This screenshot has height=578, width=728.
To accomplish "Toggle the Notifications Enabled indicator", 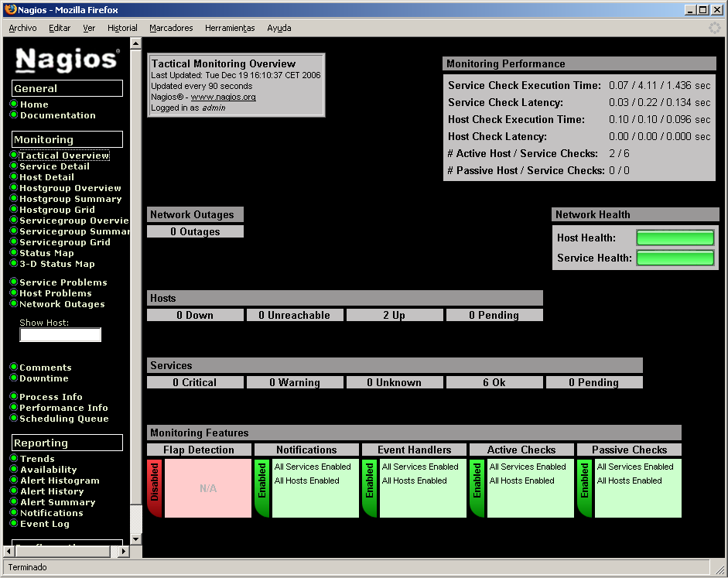I will coord(261,488).
